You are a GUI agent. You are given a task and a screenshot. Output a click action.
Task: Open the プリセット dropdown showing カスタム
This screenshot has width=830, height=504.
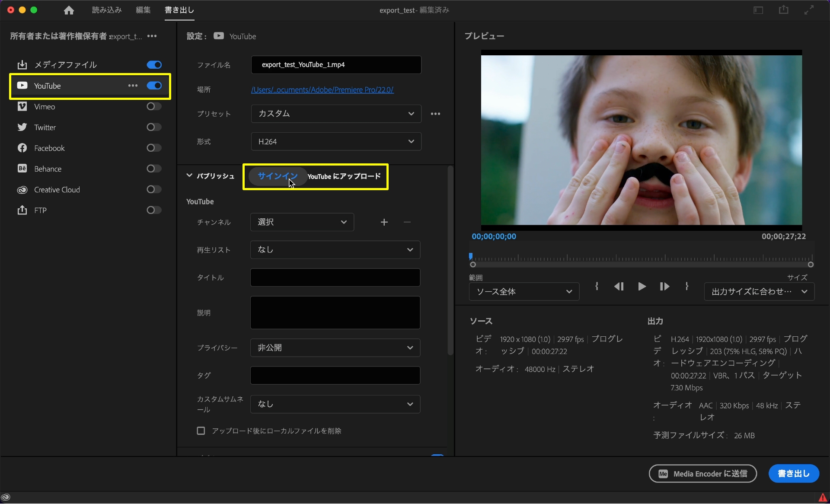[x=336, y=114]
